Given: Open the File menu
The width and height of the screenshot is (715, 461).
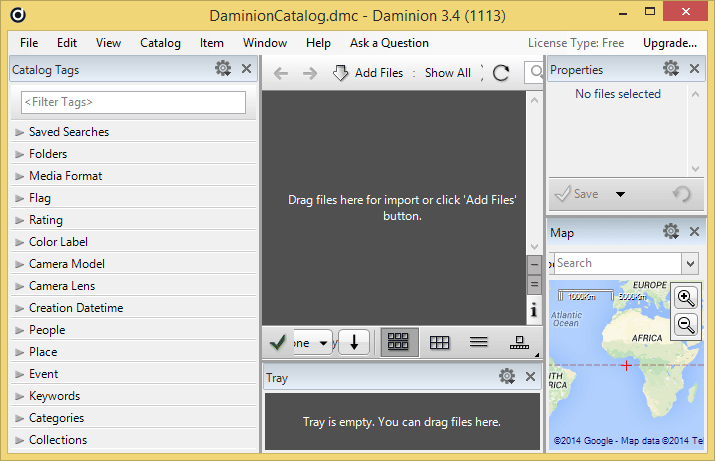Looking at the screenshot, I should coord(29,43).
